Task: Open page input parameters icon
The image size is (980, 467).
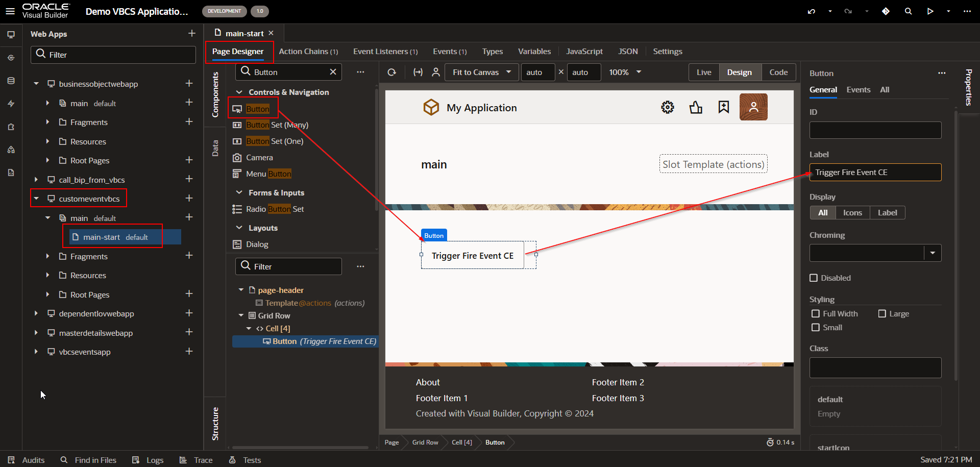Action: click(418, 72)
